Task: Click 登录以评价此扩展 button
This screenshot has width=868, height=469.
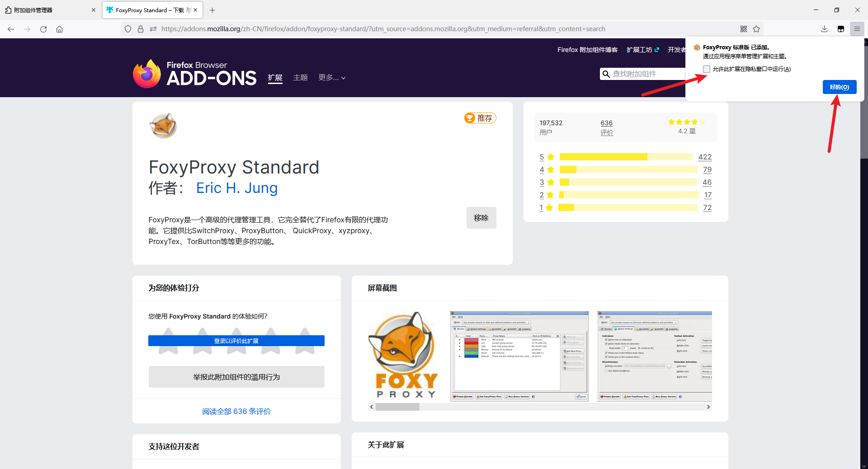Action: point(236,341)
